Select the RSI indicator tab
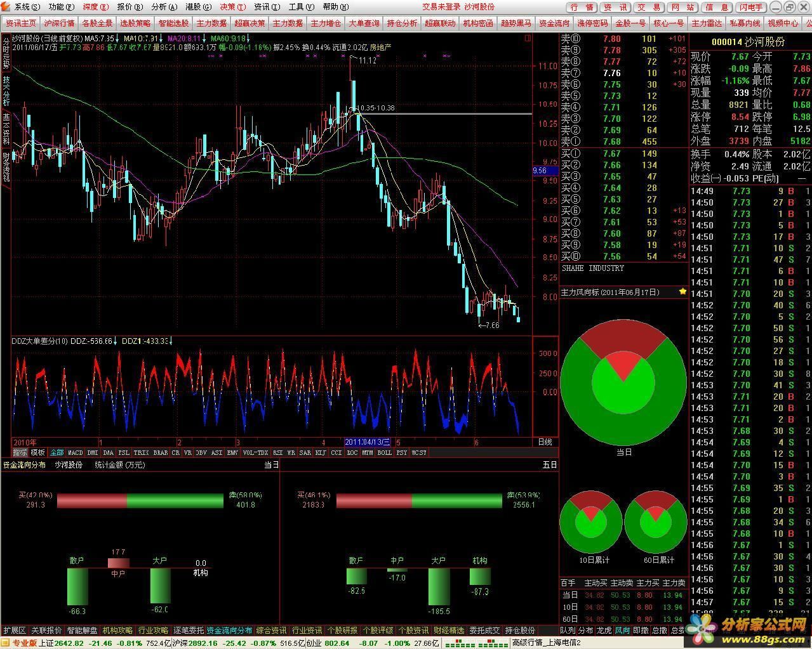This screenshot has height=649, width=812. pos(277,453)
